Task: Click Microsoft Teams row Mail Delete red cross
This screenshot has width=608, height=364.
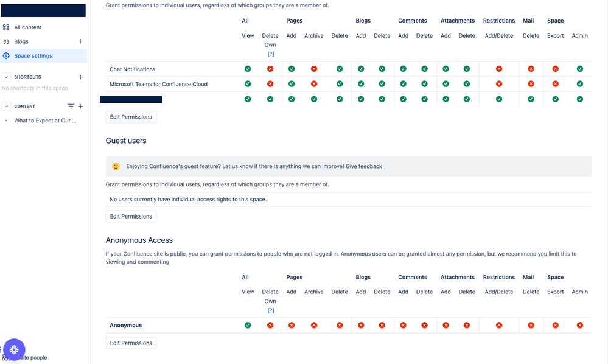Action: [531, 84]
